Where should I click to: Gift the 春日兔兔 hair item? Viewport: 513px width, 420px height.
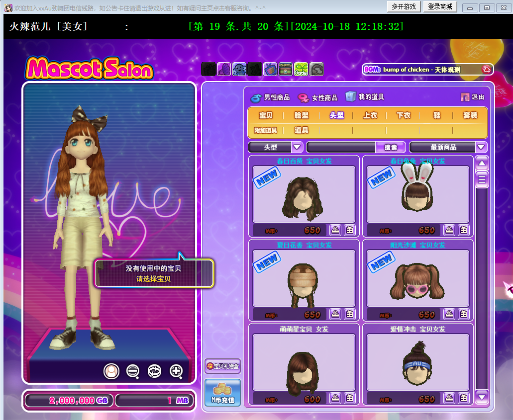pos(464,230)
